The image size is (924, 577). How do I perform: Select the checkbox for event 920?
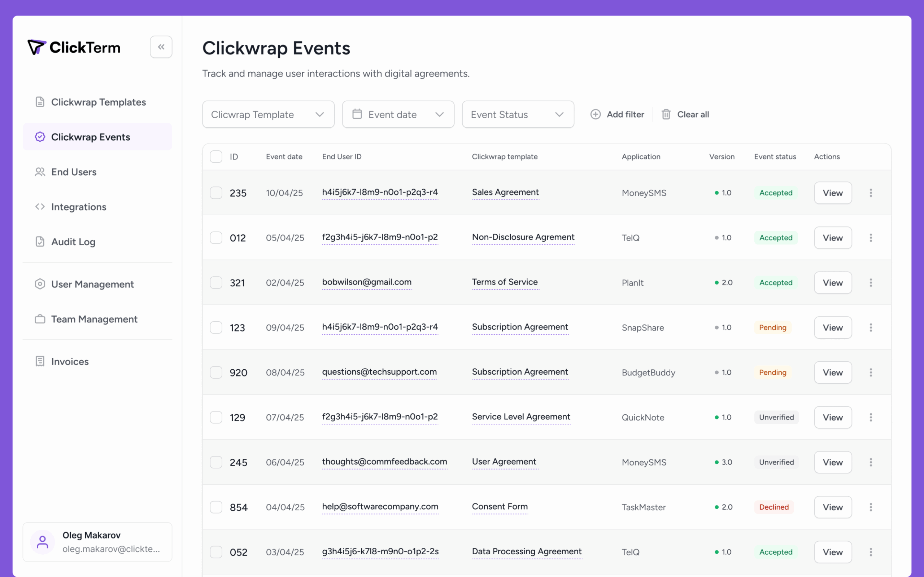coord(216,372)
